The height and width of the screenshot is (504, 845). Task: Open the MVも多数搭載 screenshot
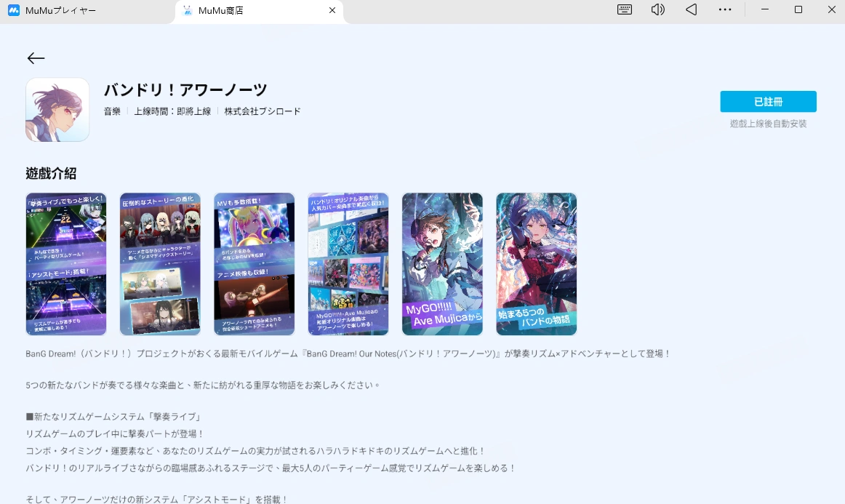254,264
